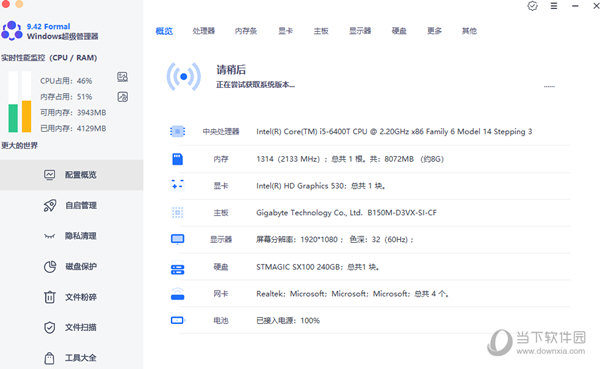Click the motherboard icon in 主板 row
The height and width of the screenshot is (369, 600).
click(178, 212)
